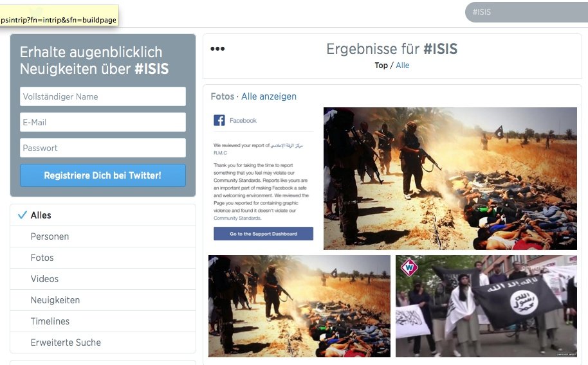Screen dimensions: 588x365
Task: Click the Passwort input field
Action: pos(103,148)
